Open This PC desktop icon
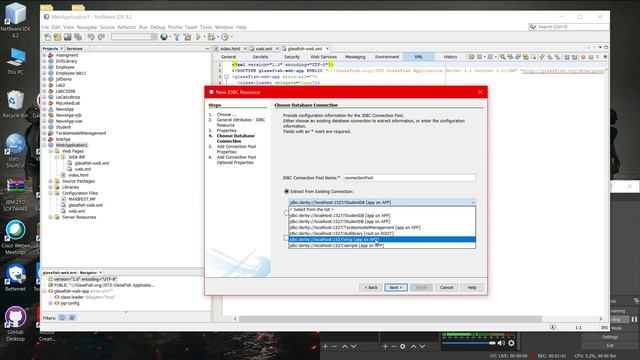Viewport: 640px width, 360px height. point(15,61)
